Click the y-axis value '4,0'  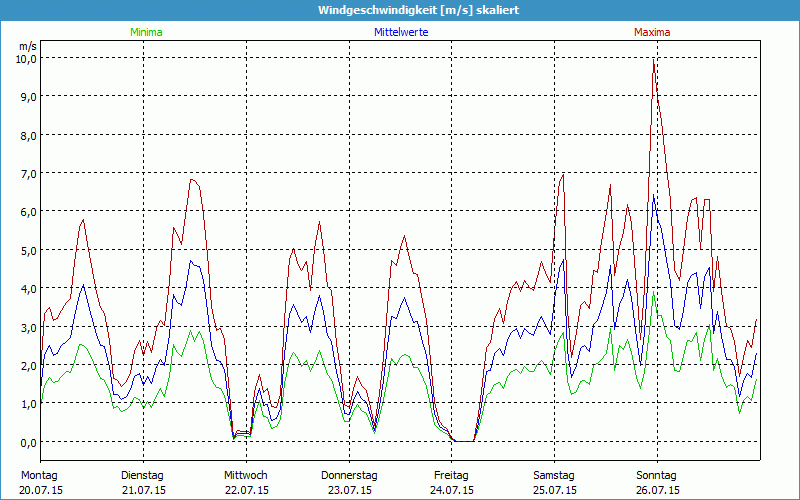pos(28,289)
